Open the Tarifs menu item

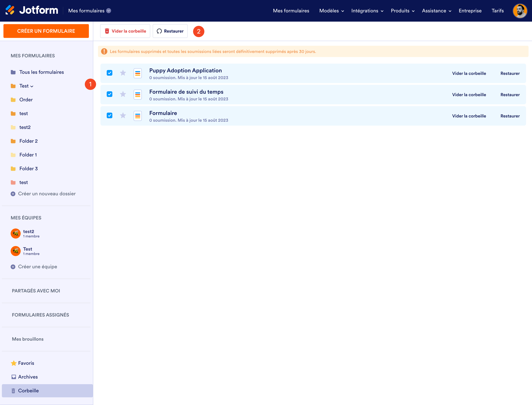pos(497,11)
